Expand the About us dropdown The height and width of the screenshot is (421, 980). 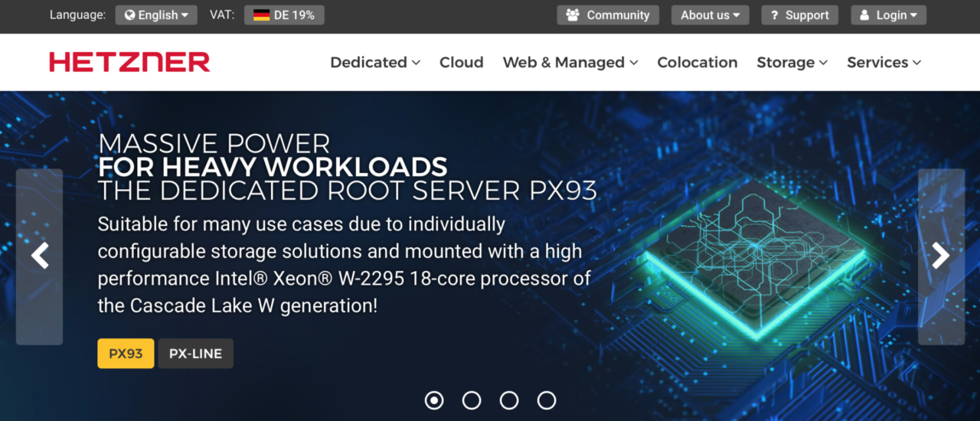[710, 15]
